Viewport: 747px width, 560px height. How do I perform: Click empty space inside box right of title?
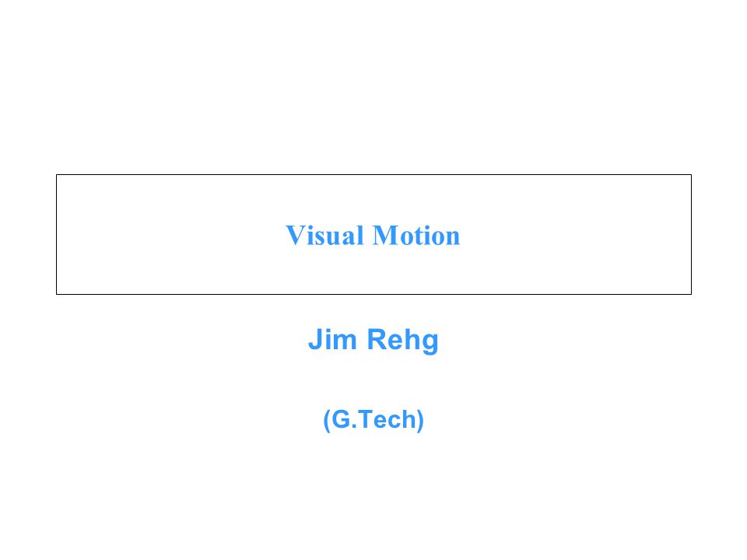tap(576, 234)
